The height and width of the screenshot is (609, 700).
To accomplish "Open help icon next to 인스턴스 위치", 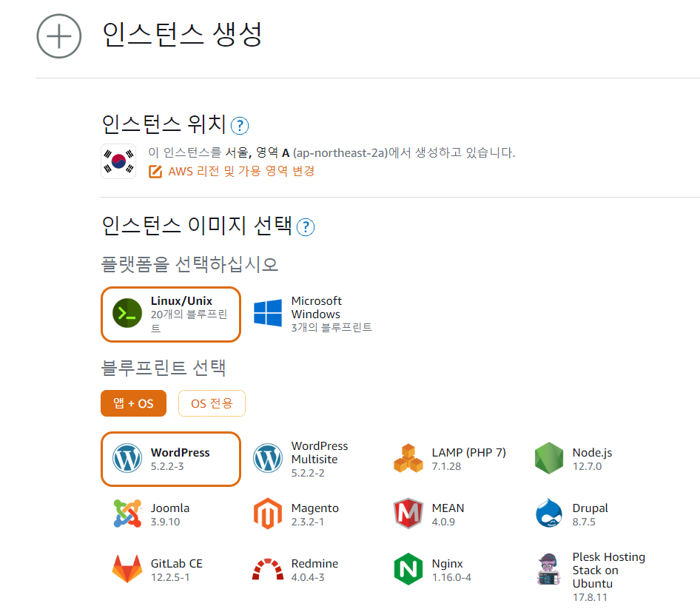I will (x=240, y=126).
